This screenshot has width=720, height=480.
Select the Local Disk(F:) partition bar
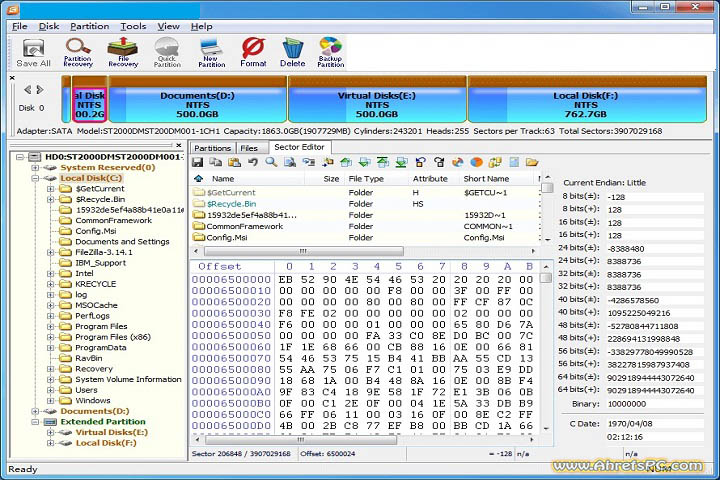pos(586,100)
